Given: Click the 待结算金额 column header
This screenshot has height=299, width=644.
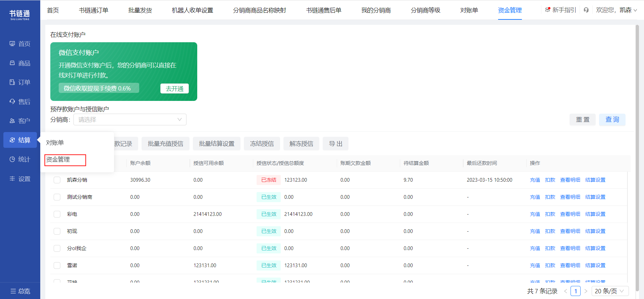Looking at the screenshot, I should point(416,163).
